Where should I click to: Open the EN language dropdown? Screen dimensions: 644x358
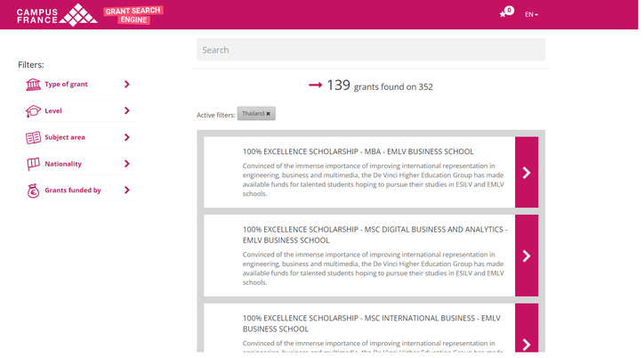tap(531, 14)
